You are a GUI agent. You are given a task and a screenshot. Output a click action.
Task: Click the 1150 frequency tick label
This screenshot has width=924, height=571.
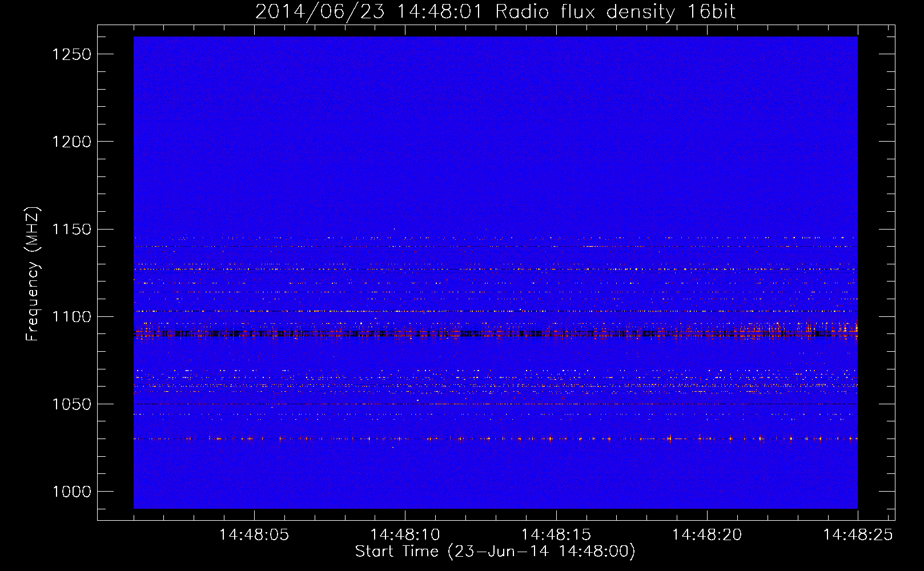(71, 230)
